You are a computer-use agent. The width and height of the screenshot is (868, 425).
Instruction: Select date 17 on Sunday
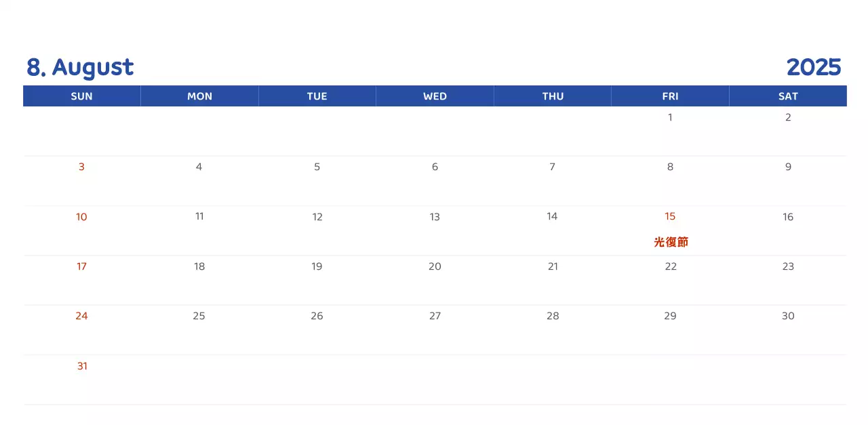click(81, 266)
